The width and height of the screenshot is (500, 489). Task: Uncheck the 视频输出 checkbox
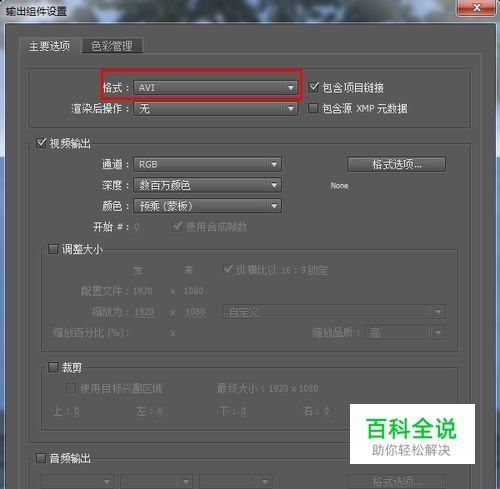41,143
